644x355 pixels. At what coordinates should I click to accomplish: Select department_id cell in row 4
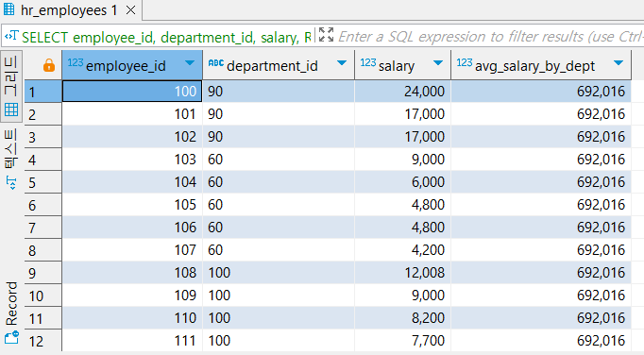coord(279,159)
